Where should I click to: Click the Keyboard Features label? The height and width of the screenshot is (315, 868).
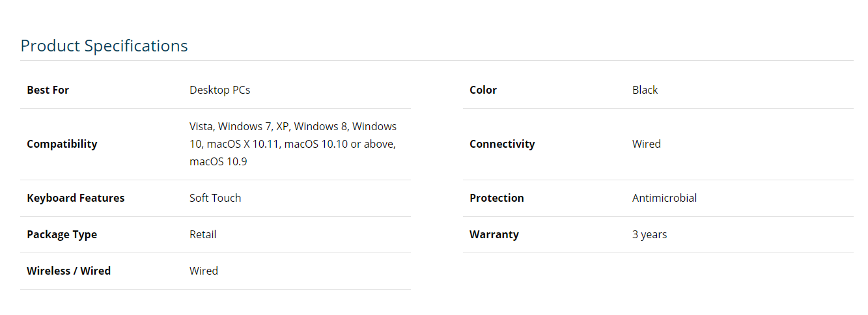[76, 198]
